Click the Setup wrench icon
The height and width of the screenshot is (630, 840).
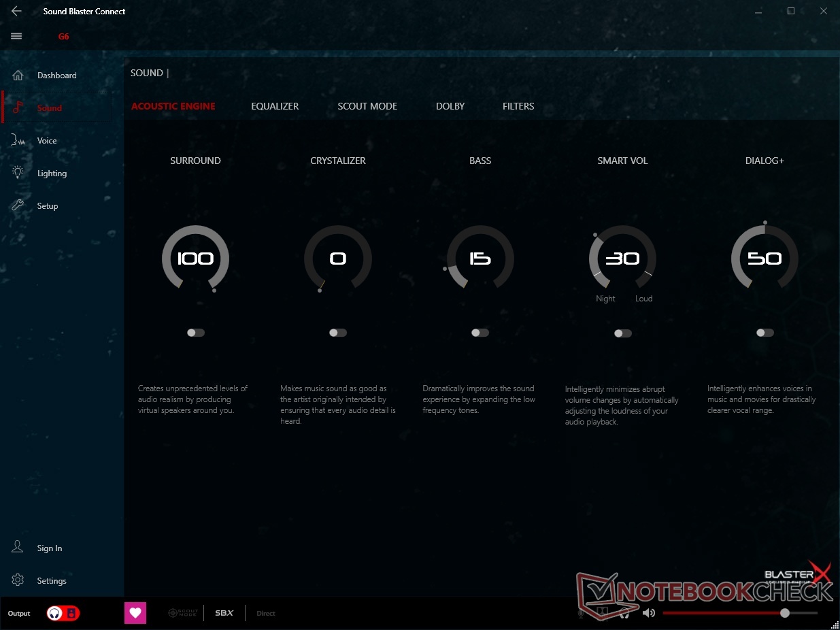point(18,205)
